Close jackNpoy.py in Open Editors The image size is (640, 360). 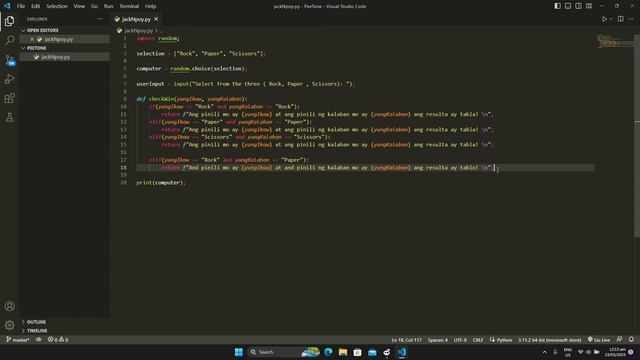(32, 39)
